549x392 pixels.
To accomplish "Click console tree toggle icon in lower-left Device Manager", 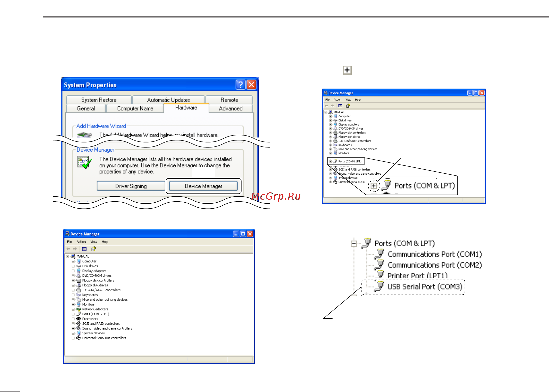I will click(84, 249).
